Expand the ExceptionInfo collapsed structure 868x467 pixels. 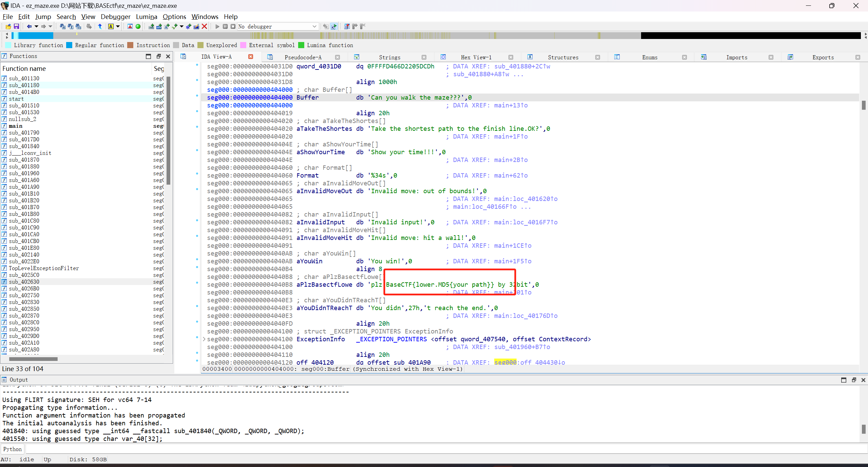pyautogui.click(x=204, y=339)
